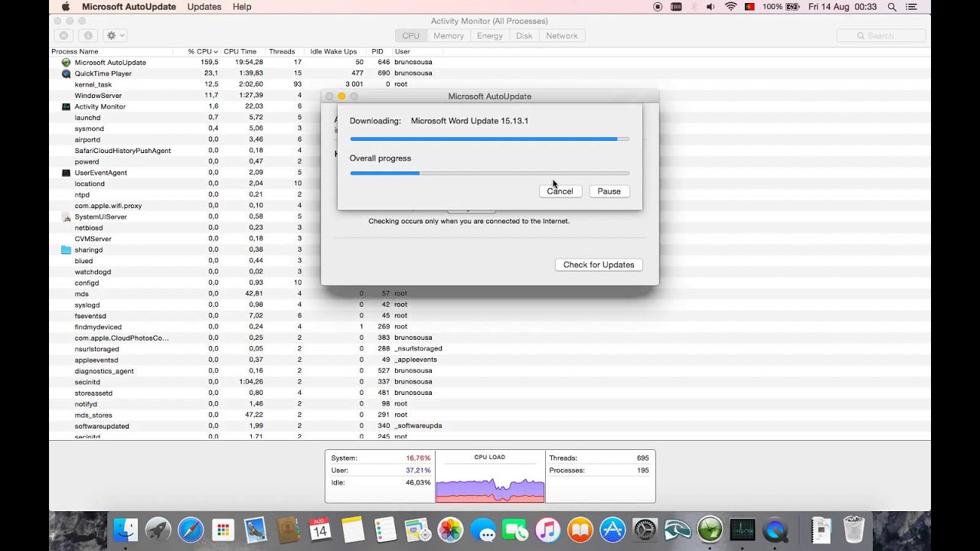This screenshot has height=551, width=980.
Task: Select the WindowServer process row
Action: point(185,96)
